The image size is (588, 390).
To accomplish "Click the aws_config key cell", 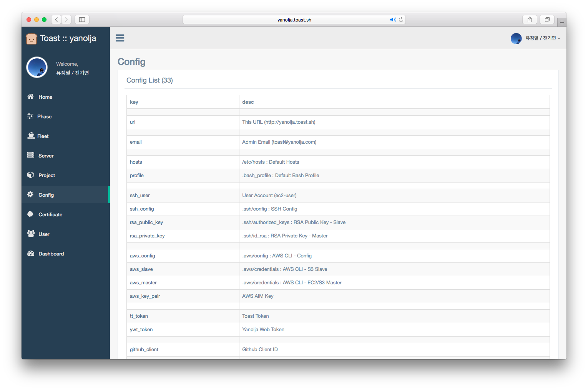I will pos(183,256).
